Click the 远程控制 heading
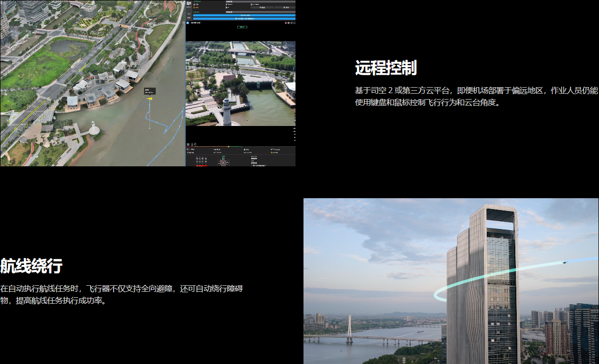Viewport: 599px width, 364px height. pos(386,68)
